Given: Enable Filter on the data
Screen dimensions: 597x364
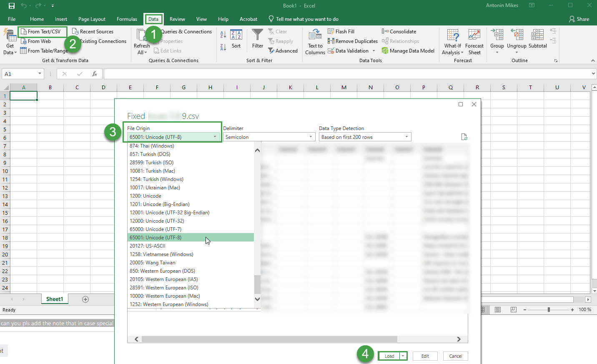Looking at the screenshot, I should 257,40.
